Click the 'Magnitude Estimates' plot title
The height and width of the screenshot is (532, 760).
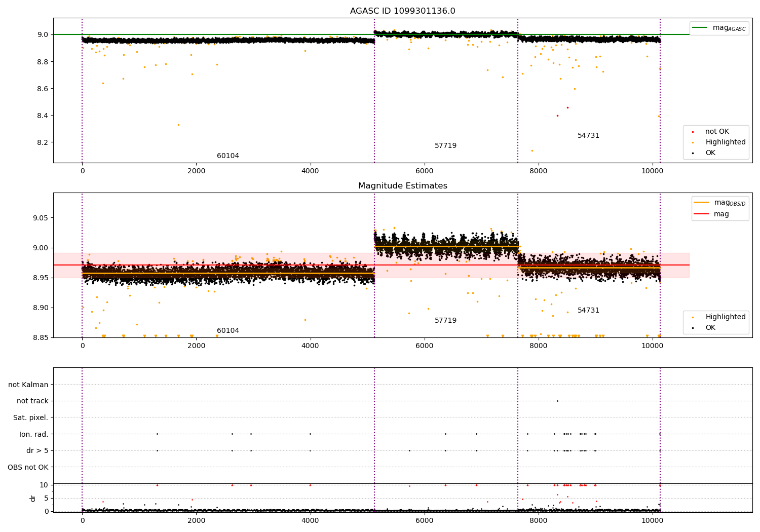click(403, 186)
